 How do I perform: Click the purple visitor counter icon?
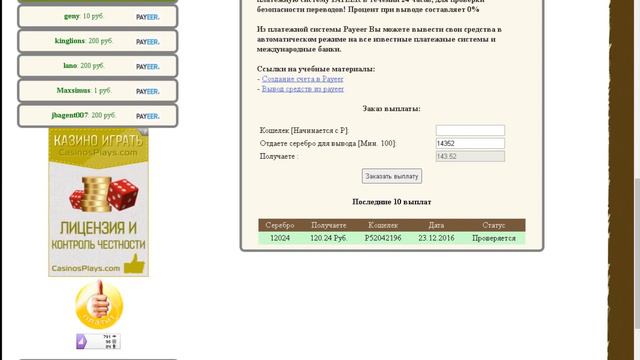98,341
